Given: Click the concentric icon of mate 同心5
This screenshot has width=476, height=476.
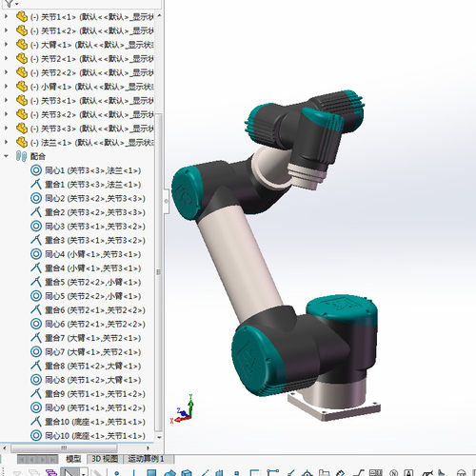Looking at the screenshot, I should (36, 296).
